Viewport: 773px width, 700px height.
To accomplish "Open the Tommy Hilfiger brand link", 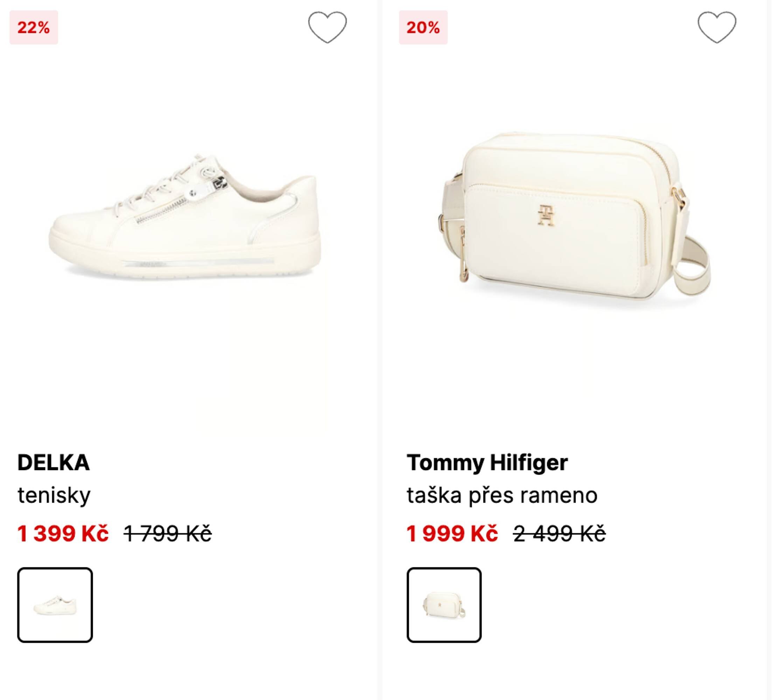I will point(487,462).
